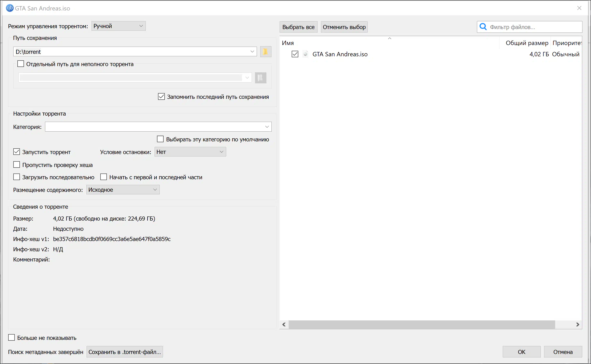Click the left arrow of horizontal scrollbar
The height and width of the screenshot is (364, 591).
click(284, 325)
